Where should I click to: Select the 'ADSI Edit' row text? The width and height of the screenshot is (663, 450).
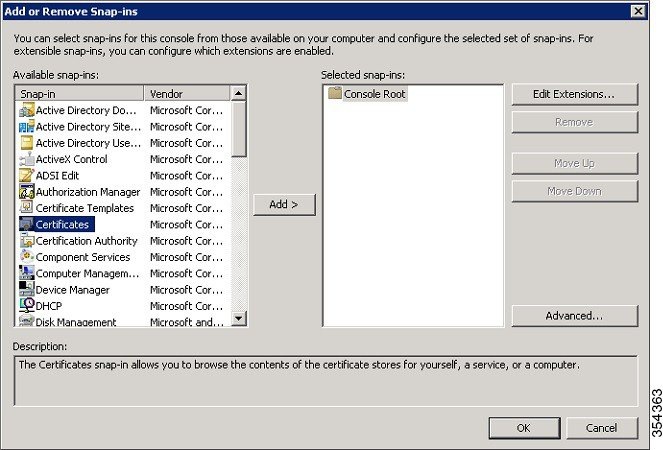(x=57, y=176)
